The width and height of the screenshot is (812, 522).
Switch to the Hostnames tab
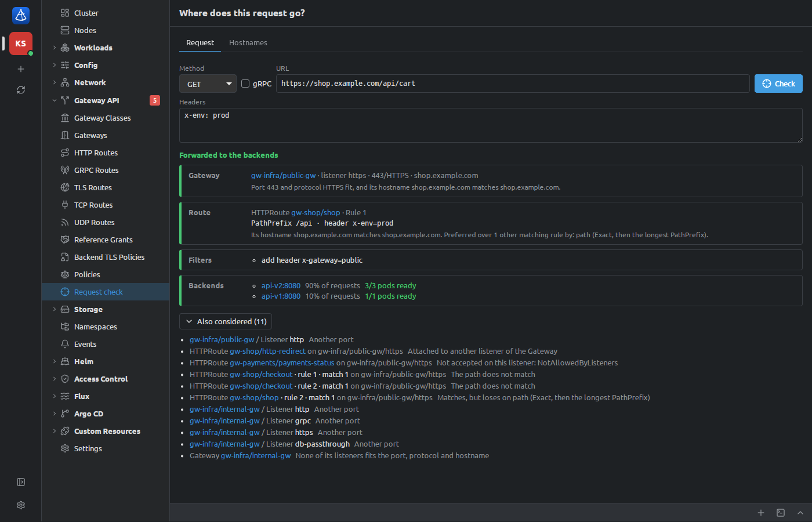click(x=248, y=43)
